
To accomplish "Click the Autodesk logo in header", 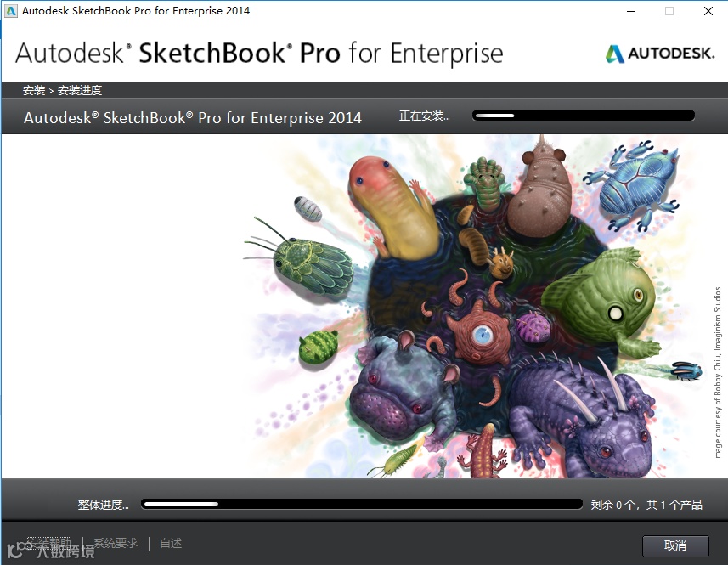I will 660,54.
